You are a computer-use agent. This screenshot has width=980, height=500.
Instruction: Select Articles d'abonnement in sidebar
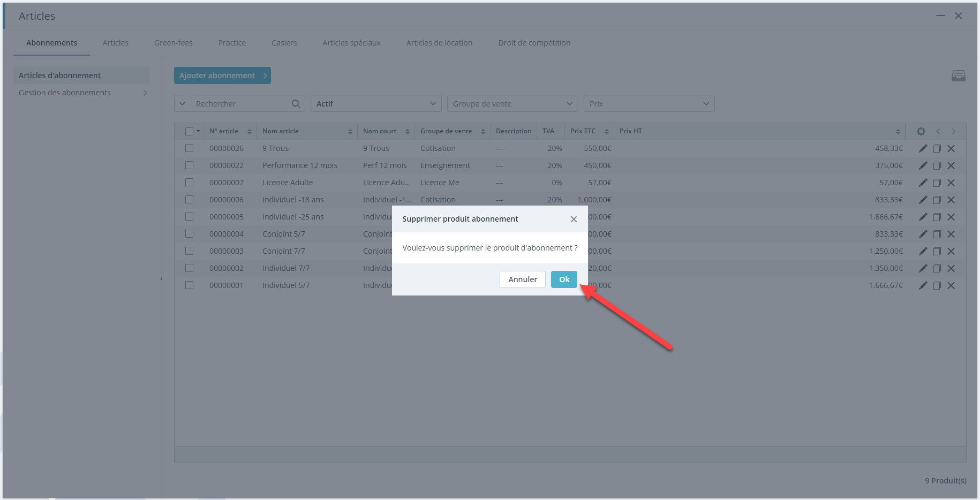[81, 75]
